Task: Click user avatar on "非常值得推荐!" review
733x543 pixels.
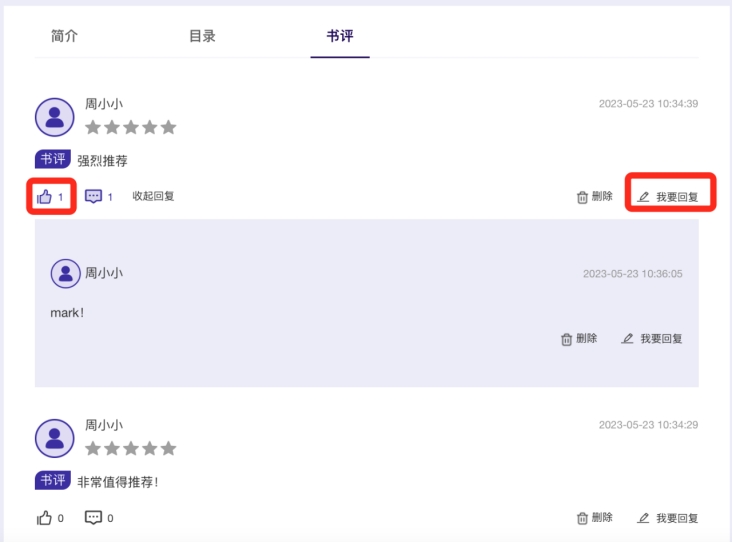Action: click(x=54, y=438)
